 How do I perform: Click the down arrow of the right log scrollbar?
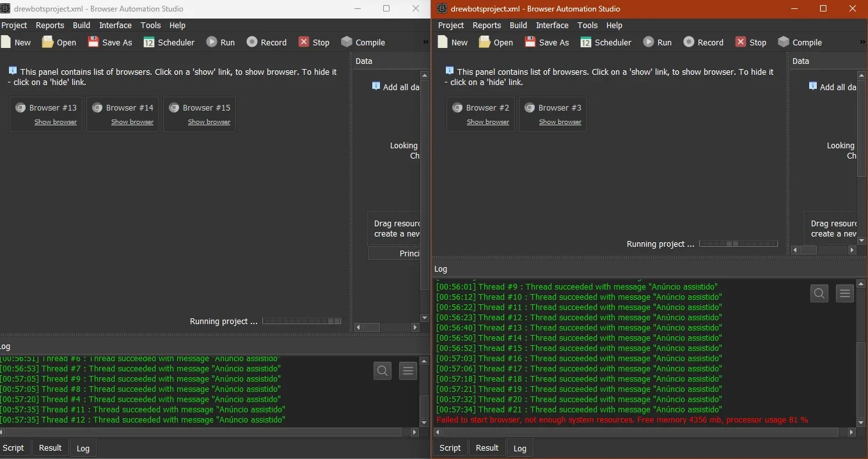click(861, 423)
